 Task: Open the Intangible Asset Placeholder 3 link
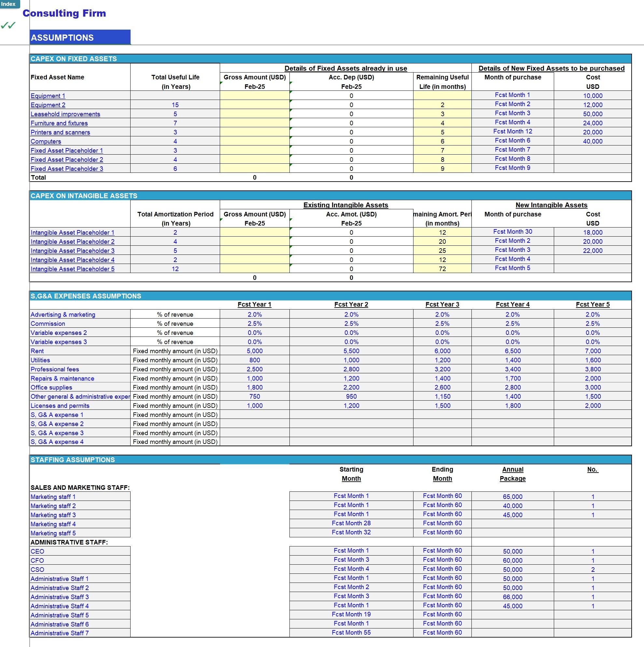coord(72,251)
